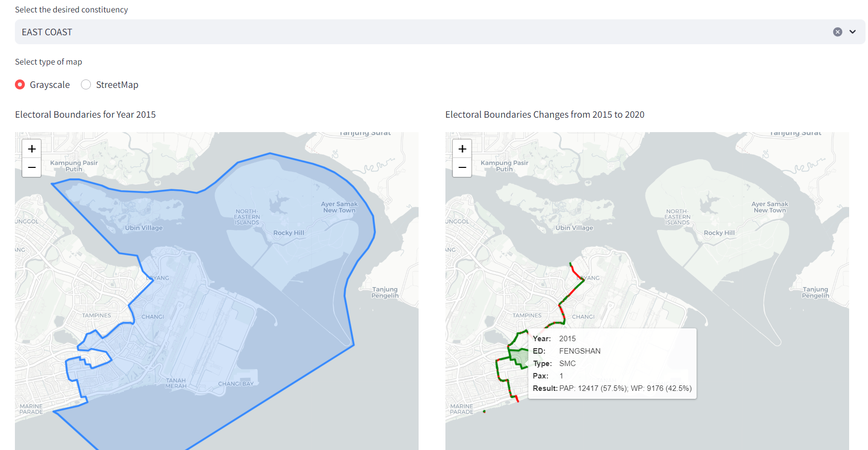The image size is (868, 450).
Task: Click the green Fengshan shaded polygon
Action: coord(520,357)
